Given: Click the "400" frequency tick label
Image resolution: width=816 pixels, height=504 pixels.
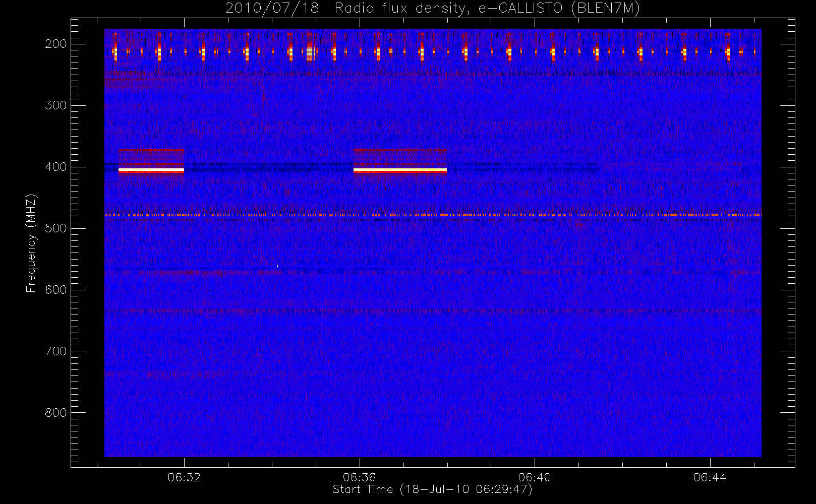Looking at the screenshot, I should (x=55, y=167).
